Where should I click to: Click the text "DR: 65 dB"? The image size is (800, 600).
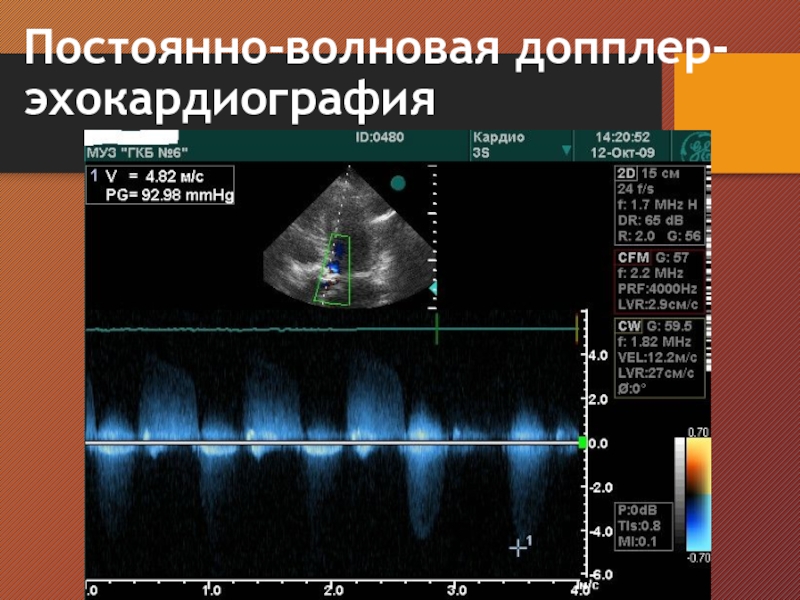coord(650,220)
